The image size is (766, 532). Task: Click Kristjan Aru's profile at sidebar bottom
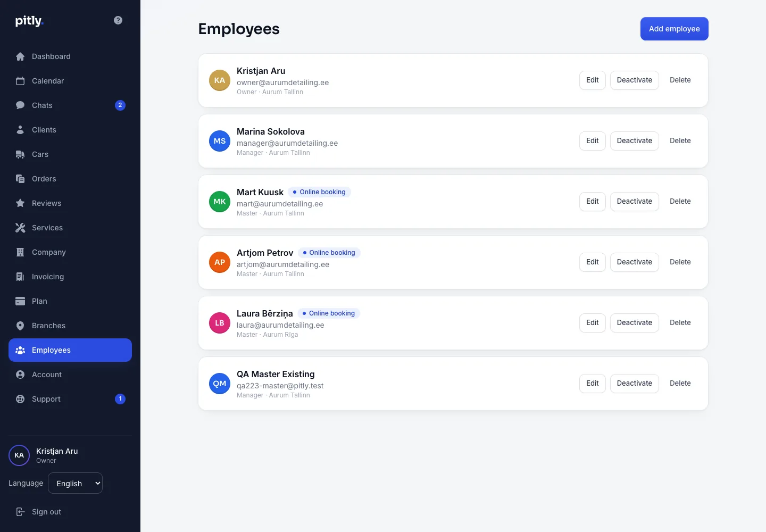(70, 455)
